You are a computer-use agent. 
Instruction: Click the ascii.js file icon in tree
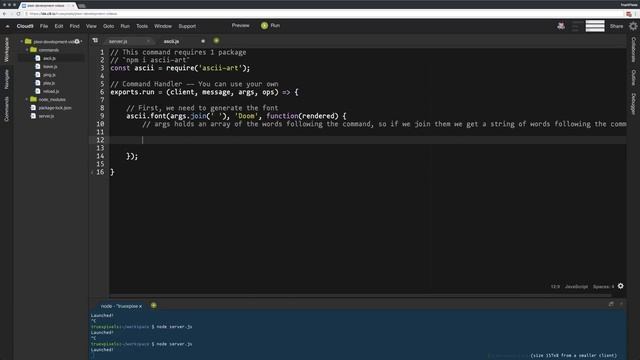point(38,58)
